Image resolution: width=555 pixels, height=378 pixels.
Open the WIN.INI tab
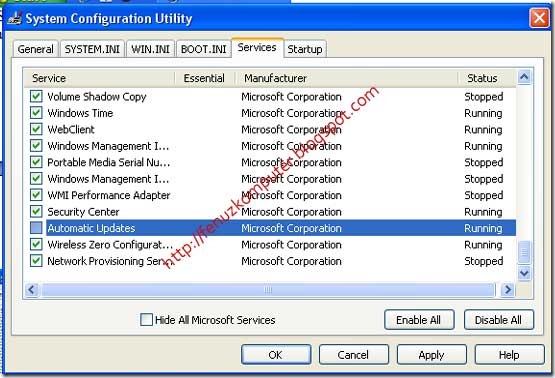coord(150,49)
